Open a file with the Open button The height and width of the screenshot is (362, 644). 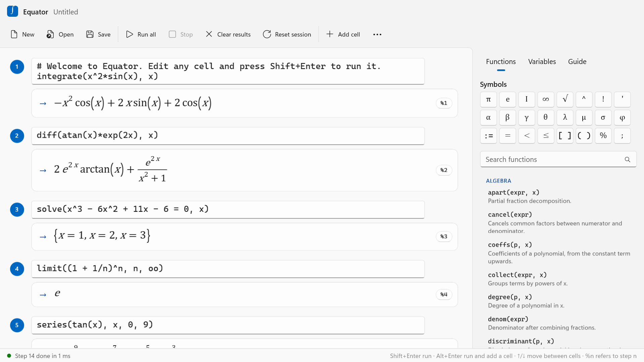pos(60,34)
